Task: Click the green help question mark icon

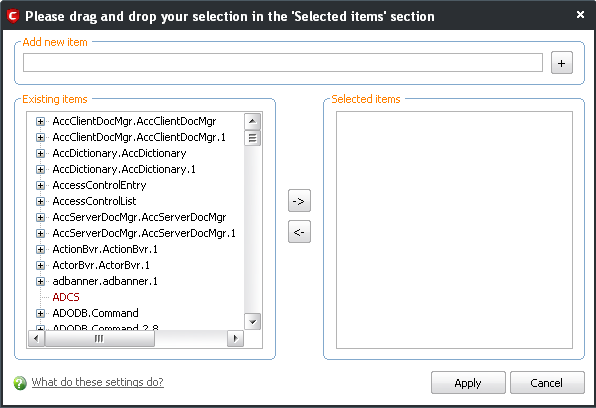Action: [20, 383]
